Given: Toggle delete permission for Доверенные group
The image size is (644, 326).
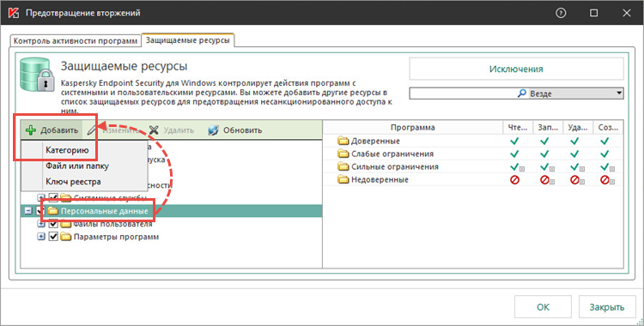Looking at the screenshot, I should [574, 141].
